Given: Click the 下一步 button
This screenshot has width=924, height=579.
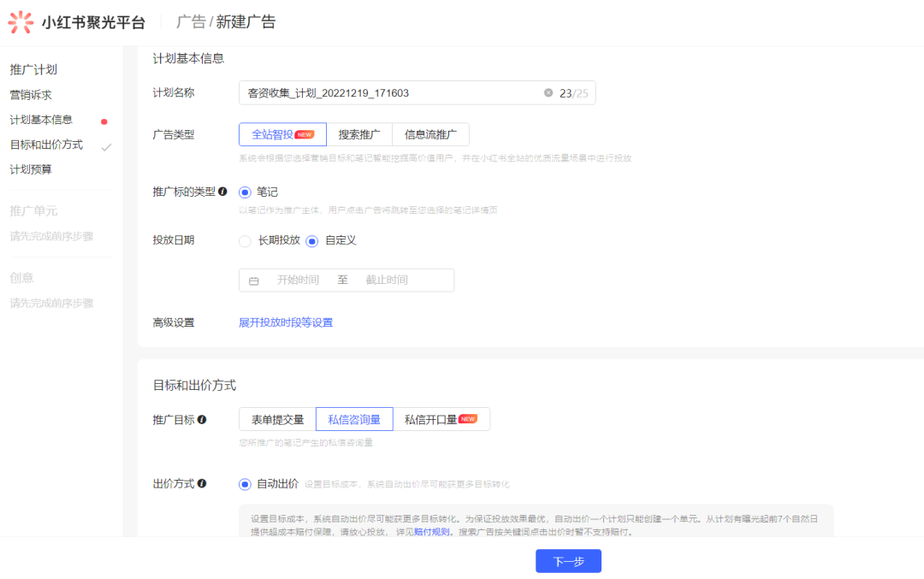Looking at the screenshot, I should [568, 560].
